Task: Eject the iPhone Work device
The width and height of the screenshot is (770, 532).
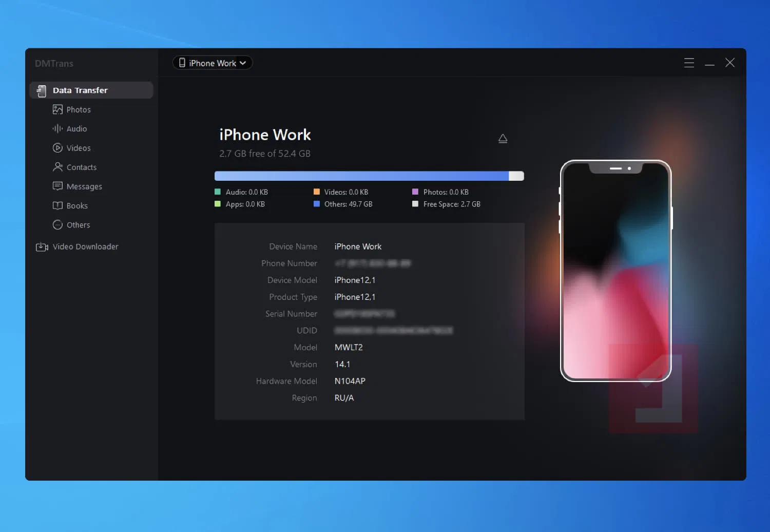Action: pyautogui.click(x=503, y=139)
